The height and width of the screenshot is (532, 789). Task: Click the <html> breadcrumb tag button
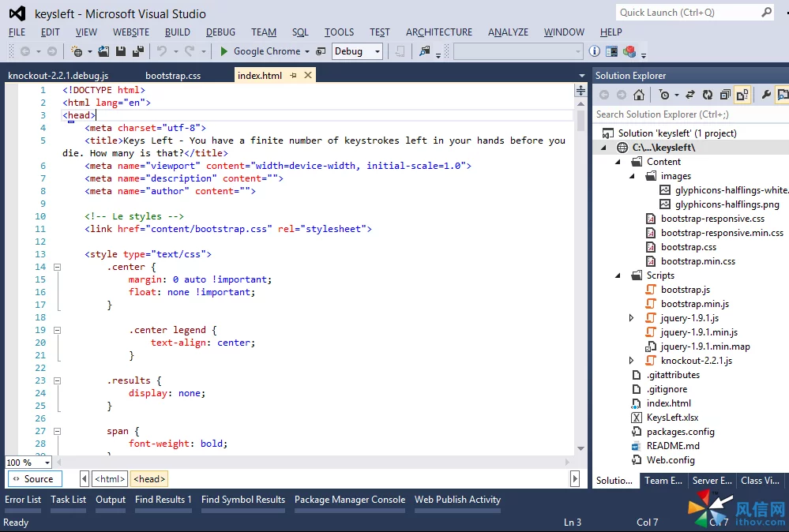[x=110, y=478]
